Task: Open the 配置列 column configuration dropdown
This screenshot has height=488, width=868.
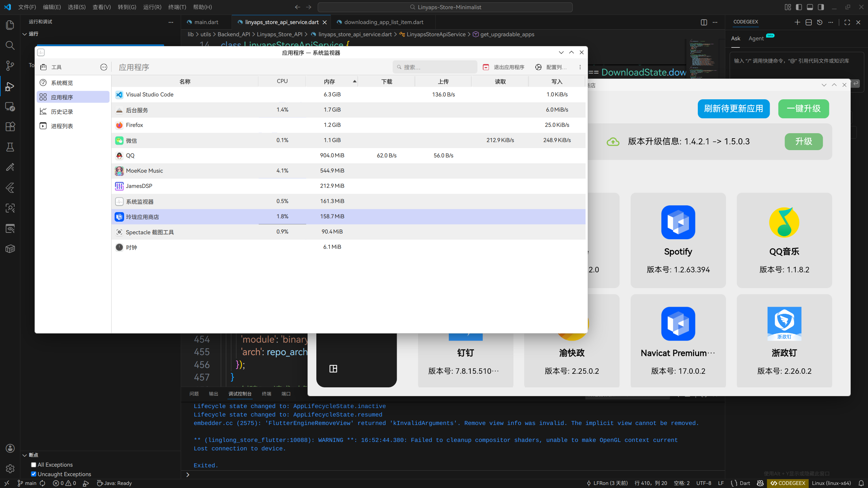Action: [551, 67]
